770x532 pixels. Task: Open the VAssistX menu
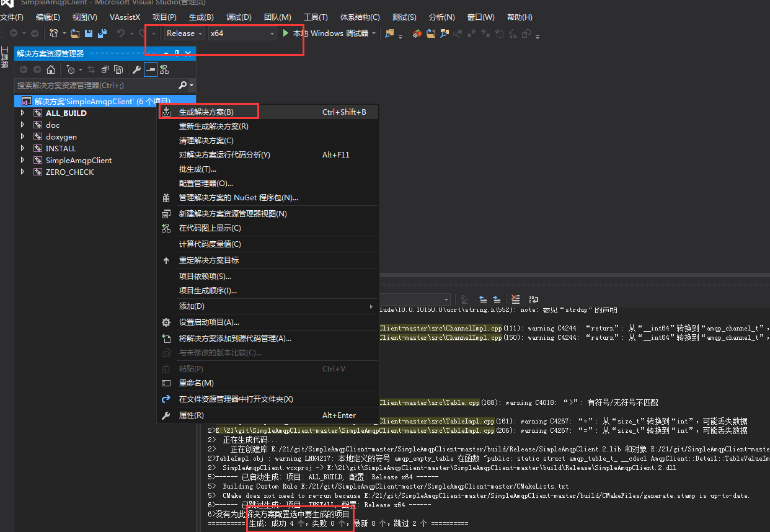tap(125, 17)
